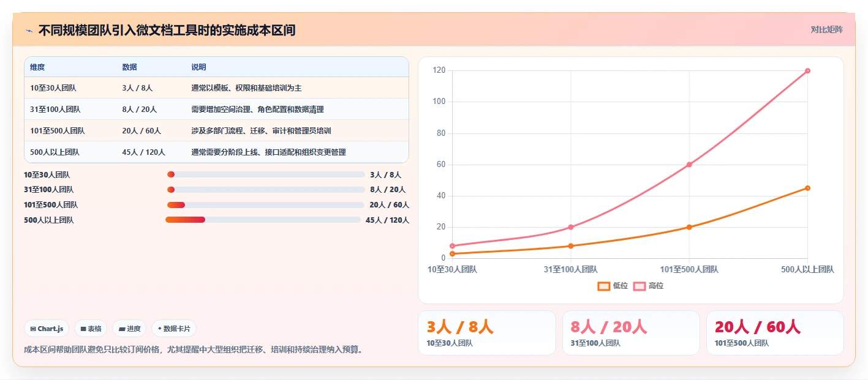Image resolution: width=868 pixels, height=380 pixels.
Task: Click 低位 data point at 101至500人团队 (20)
Action: click(689, 227)
